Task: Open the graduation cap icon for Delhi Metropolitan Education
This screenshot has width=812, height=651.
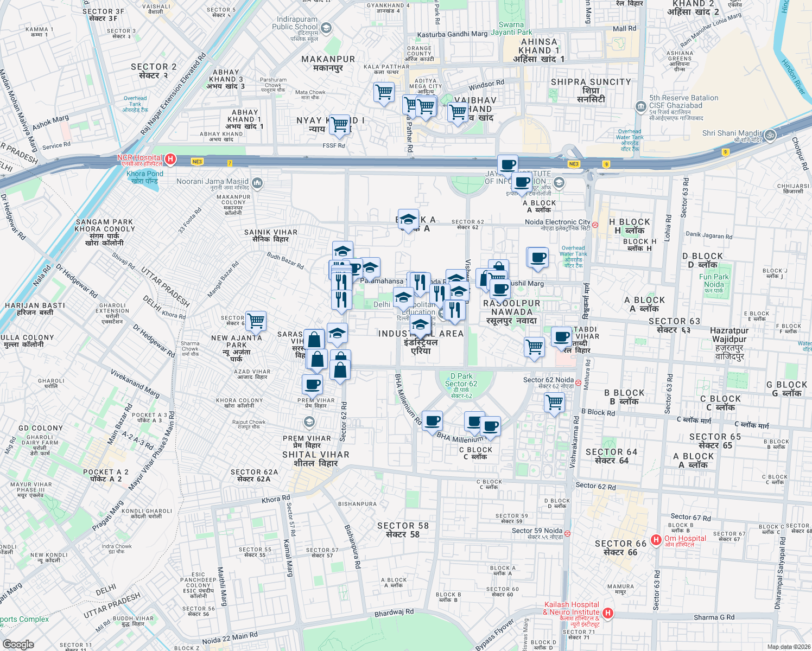Action: 402,298
